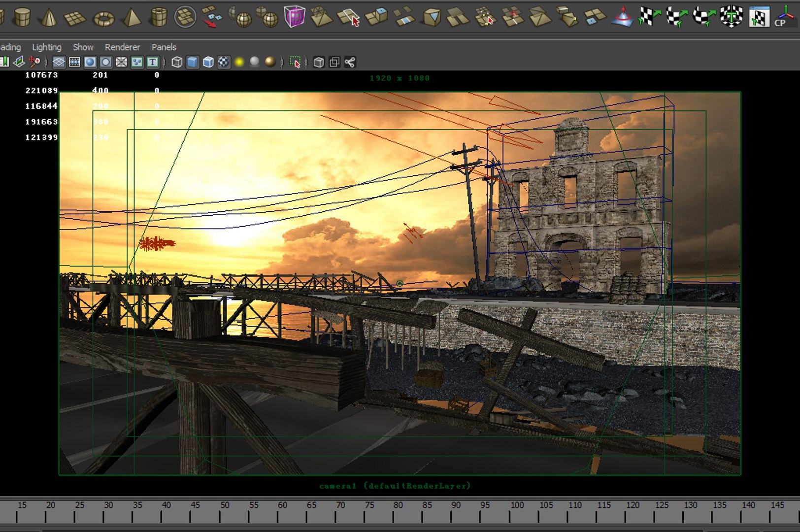
Task: Apply Spherical UV mapping from the shelf
Action: pyautogui.click(x=704, y=17)
